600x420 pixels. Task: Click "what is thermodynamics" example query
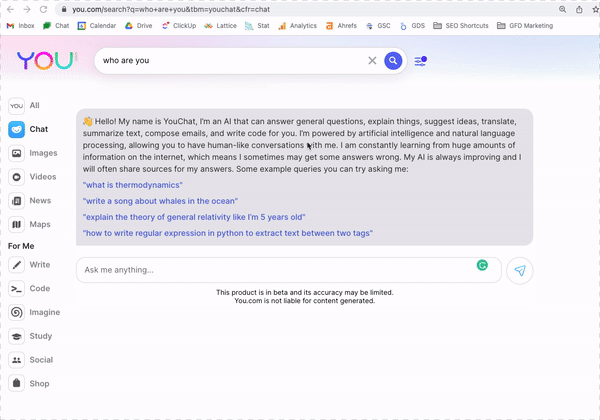pos(131,185)
